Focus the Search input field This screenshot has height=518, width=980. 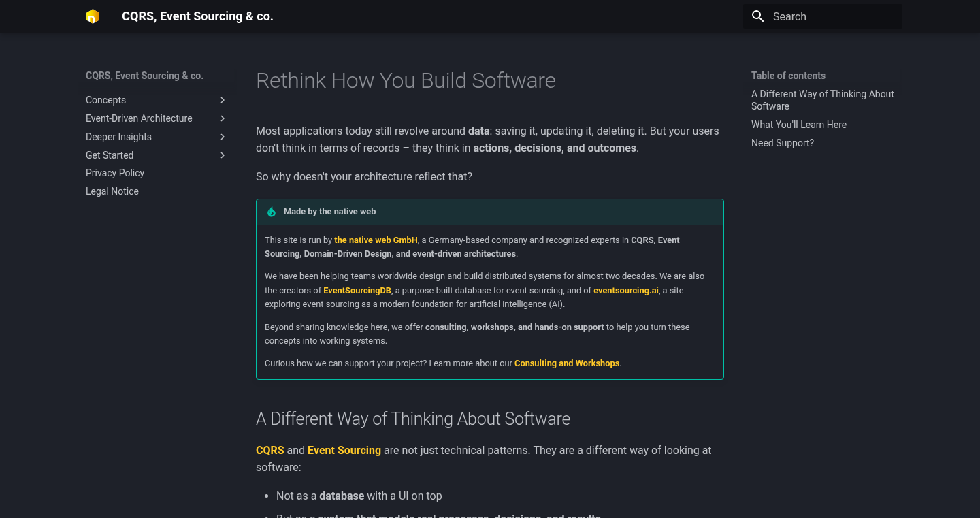823,16
